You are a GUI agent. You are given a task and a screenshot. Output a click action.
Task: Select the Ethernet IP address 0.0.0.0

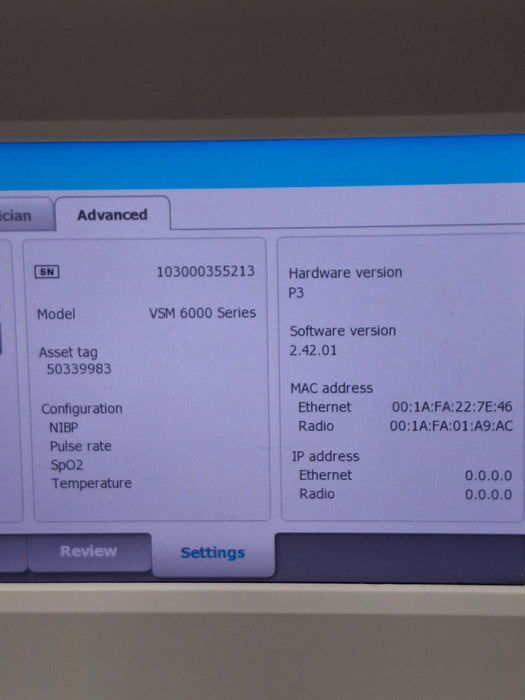[488, 475]
